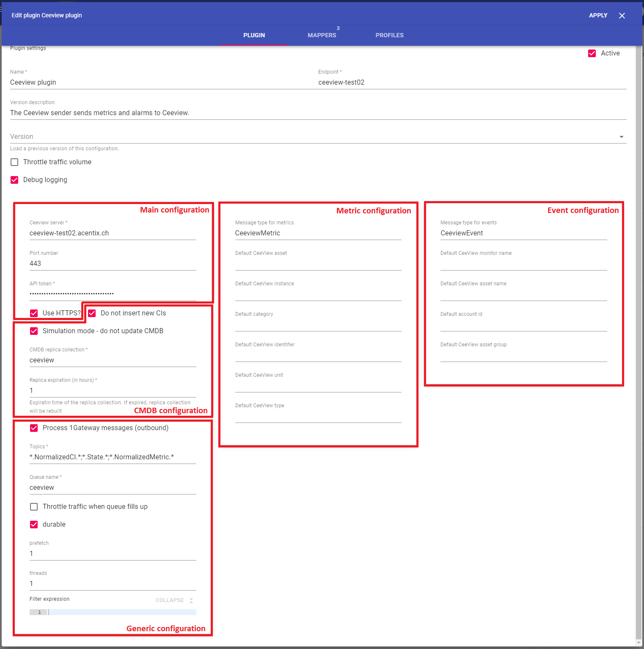The image size is (644, 649).
Task: Disable Debug logging checkbox
Action: pyautogui.click(x=15, y=180)
